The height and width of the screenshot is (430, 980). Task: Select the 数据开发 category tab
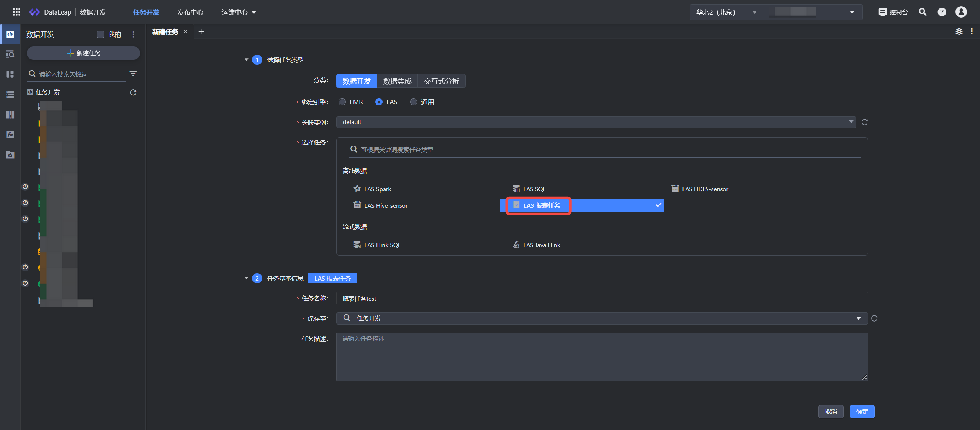pyautogui.click(x=357, y=81)
